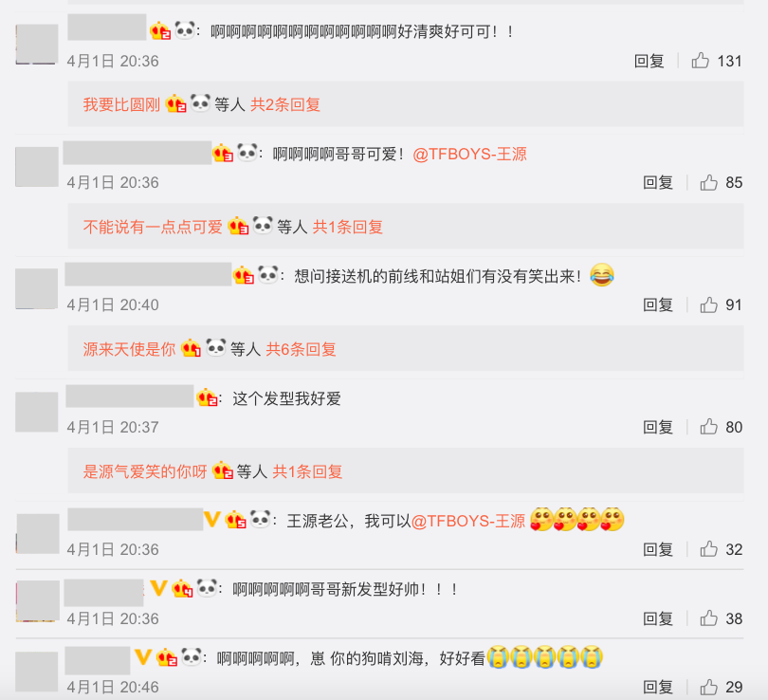768x700 pixels.
Task: Expand 共6条回复 replies thread
Action: [x=301, y=349]
